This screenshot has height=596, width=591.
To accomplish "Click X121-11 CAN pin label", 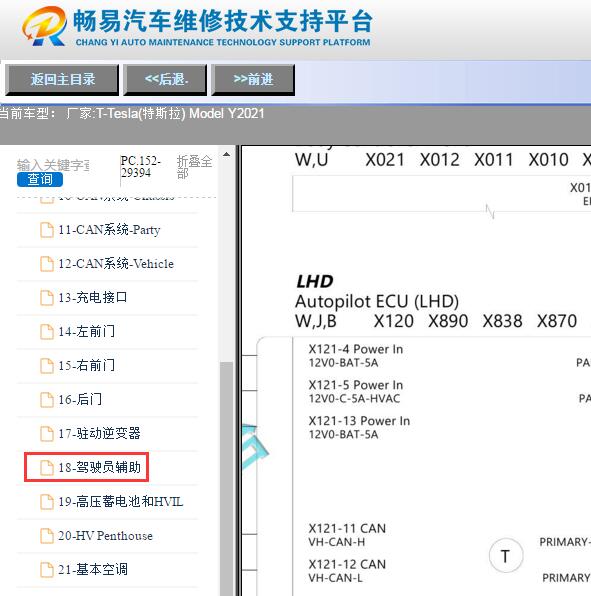I will 347,528.
